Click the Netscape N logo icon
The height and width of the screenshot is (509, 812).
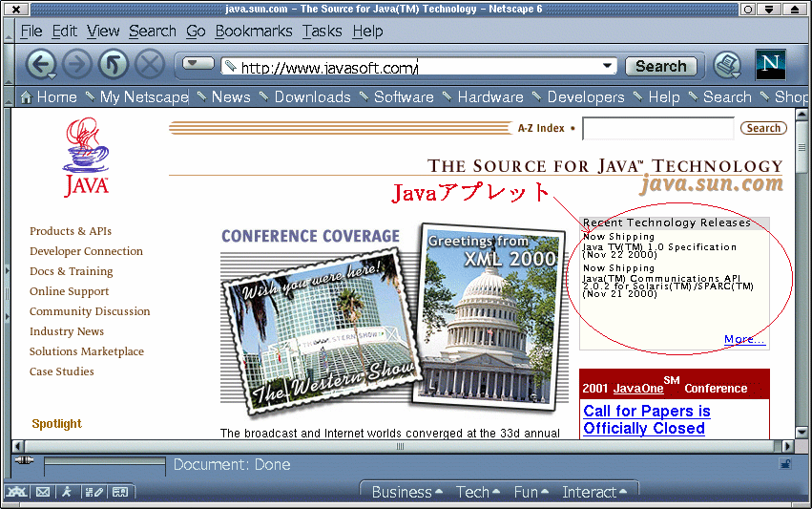[771, 65]
